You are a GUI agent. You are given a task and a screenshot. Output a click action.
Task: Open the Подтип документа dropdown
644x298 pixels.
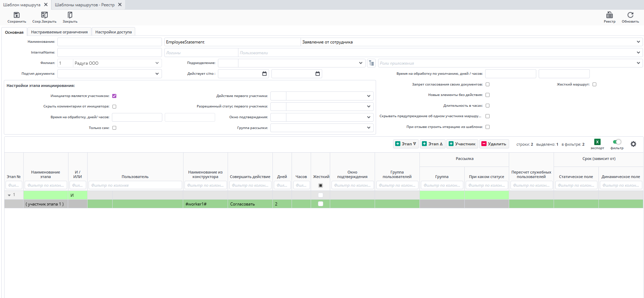[x=157, y=74]
